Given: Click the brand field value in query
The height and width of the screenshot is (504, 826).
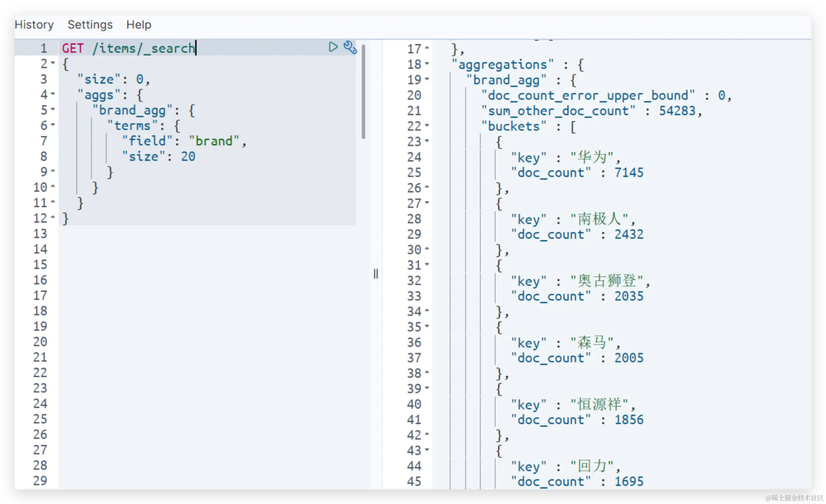Looking at the screenshot, I should (214, 141).
